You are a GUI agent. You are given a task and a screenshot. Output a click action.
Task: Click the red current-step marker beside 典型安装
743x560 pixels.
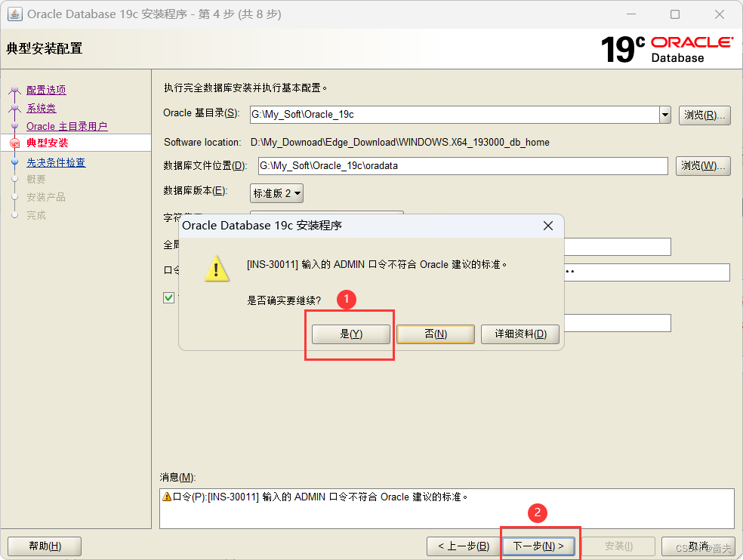pos(15,143)
